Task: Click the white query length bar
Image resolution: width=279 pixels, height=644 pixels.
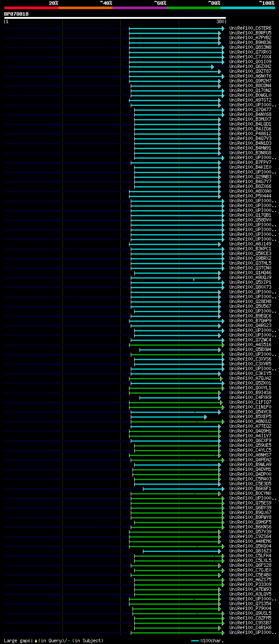Action: [115, 18]
